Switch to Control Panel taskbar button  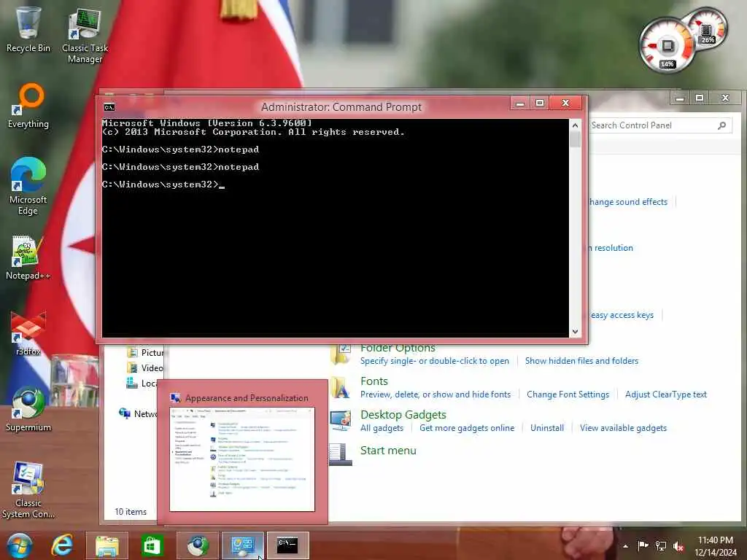(x=242, y=545)
